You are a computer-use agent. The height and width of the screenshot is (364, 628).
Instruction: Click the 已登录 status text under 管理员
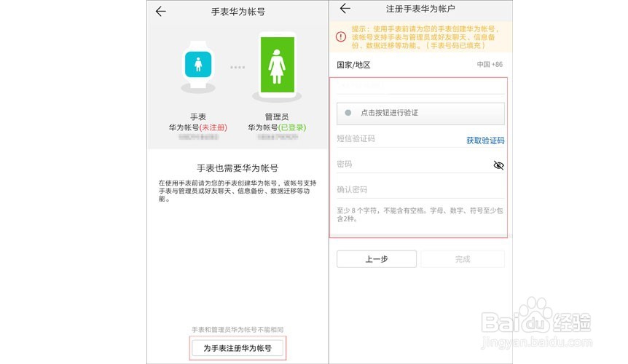pyautogui.click(x=292, y=127)
